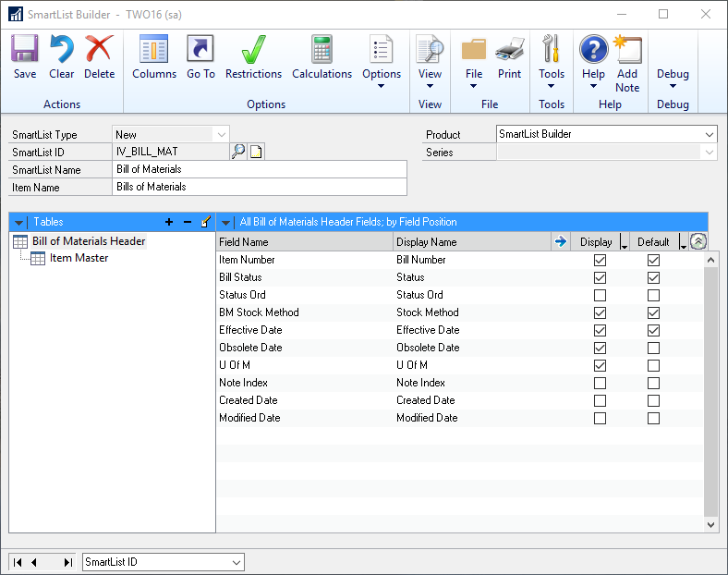Go to first record navigation icon
The height and width of the screenshot is (575, 728).
pos(18,562)
